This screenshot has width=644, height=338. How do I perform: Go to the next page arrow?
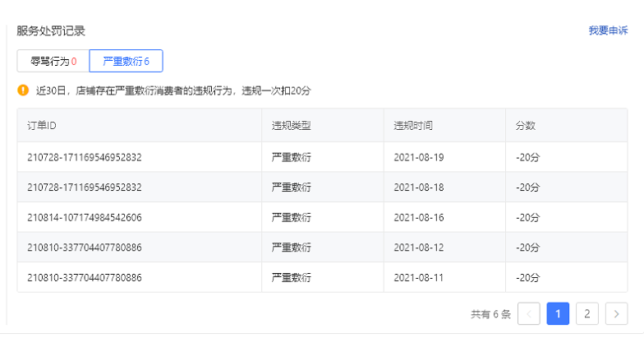(616, 313)
